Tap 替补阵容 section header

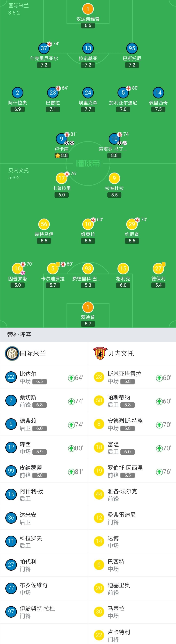click(x=19, y=335)
